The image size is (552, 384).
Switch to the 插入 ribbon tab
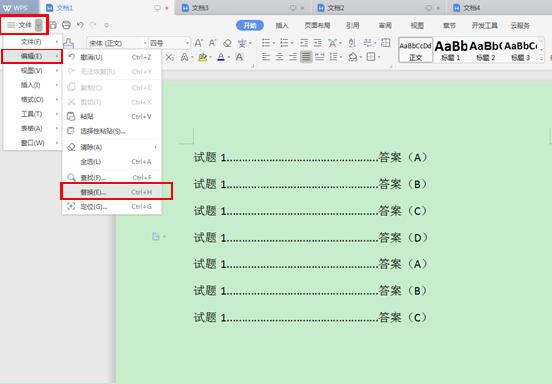point(282,25)
